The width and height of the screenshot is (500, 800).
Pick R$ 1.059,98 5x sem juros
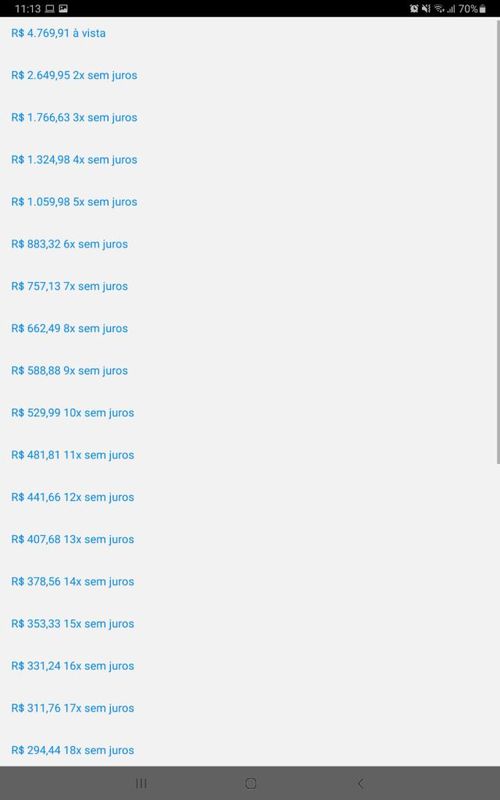pyautogui.click(x=74, y=202)
